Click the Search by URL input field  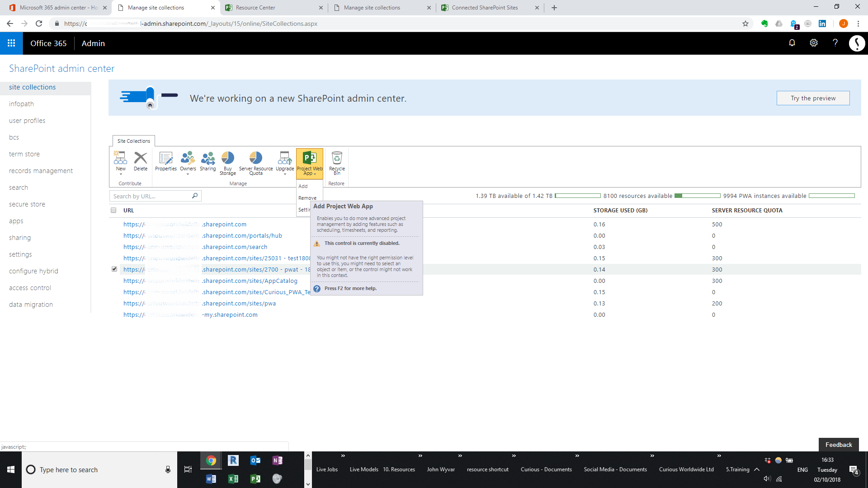[x=151, y=196]
